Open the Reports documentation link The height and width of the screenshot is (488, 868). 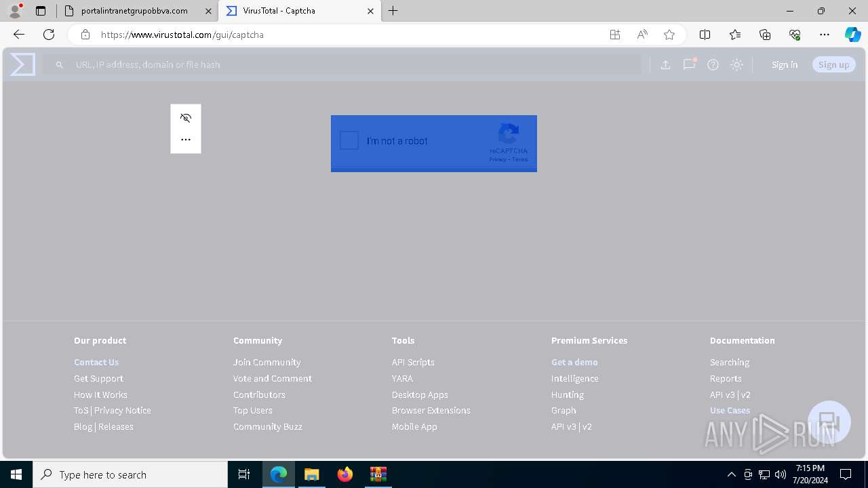coord(726,379)
